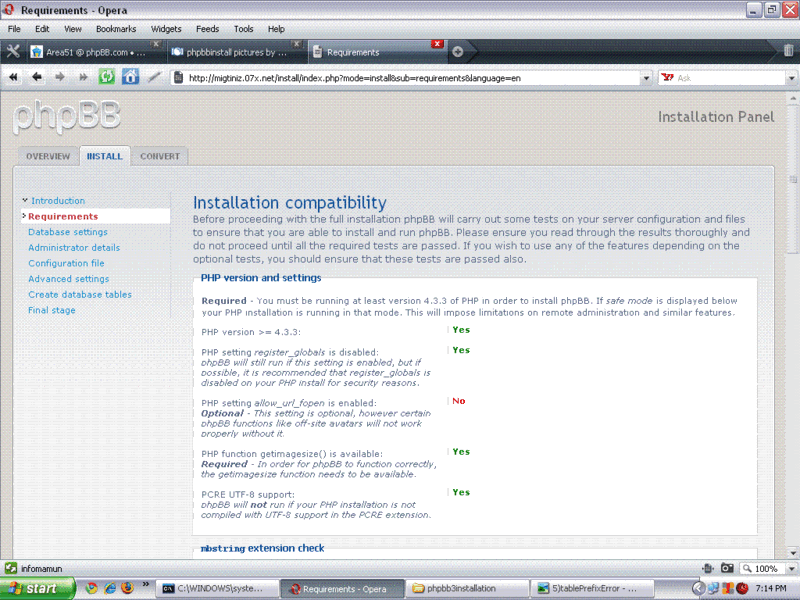Go to the Introduction step
Viewport: 800px width, 600px height.
coord(58,201)
